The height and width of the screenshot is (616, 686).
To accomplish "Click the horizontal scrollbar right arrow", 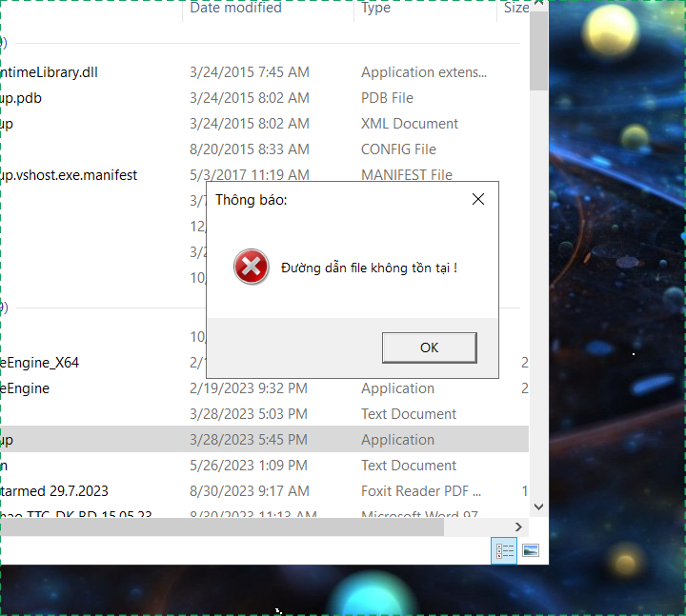I will [x=519, y=527].
